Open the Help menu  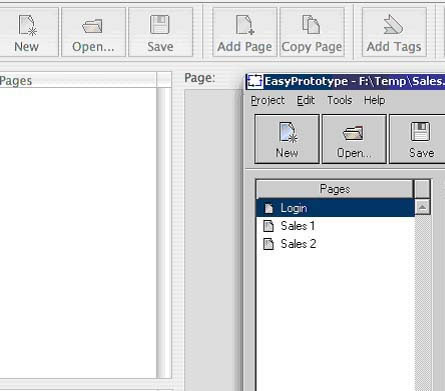[x=374, y=100]
